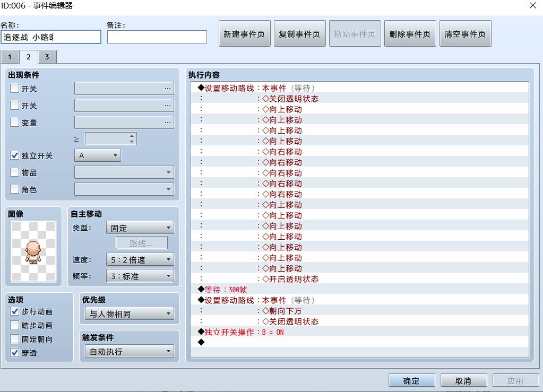543x392 pixels.
Task: Click the 新建事件页 button
Action: click(x=245, y=33)
